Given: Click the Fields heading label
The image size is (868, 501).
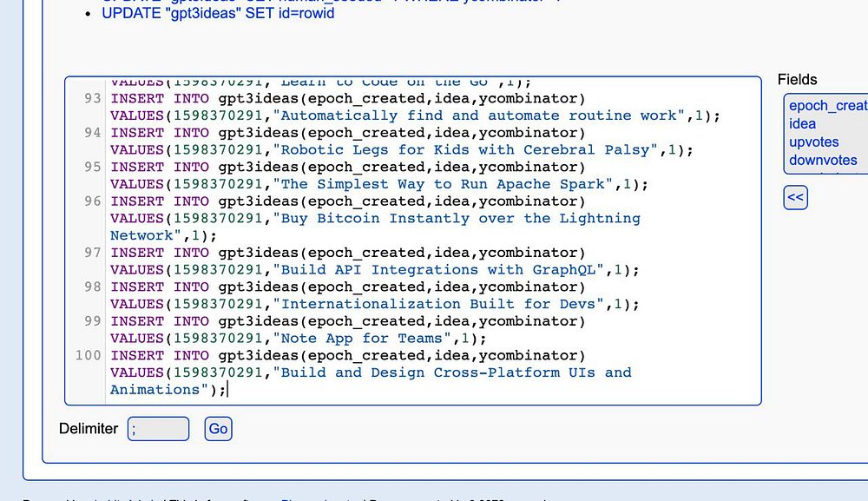Looking at the screenshot, I should [797, 80].
